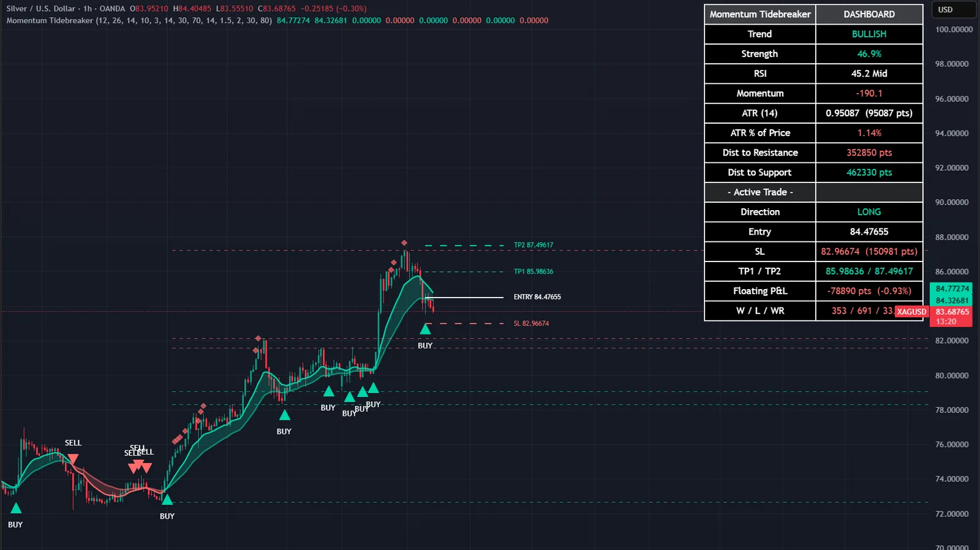Screen dimensions: 980x550
Task: Select the −0.25185 (−0.30%) change value
Action: tap(334, 9)
